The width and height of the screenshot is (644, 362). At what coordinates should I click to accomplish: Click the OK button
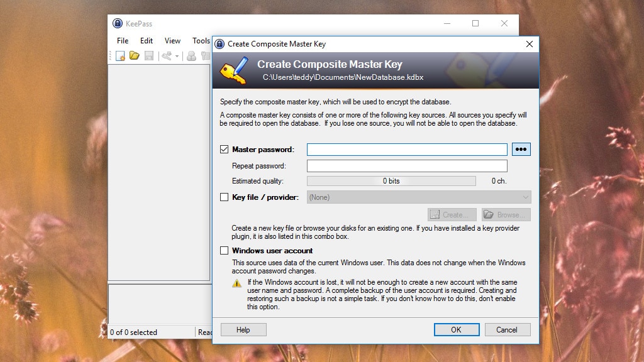click(x=457, y=329)
